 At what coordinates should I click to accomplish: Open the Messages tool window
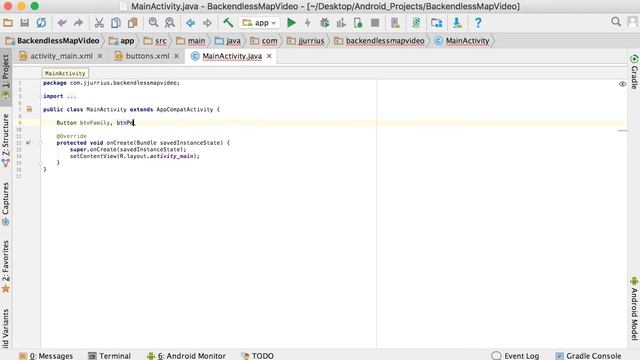(x=46, y=356)
